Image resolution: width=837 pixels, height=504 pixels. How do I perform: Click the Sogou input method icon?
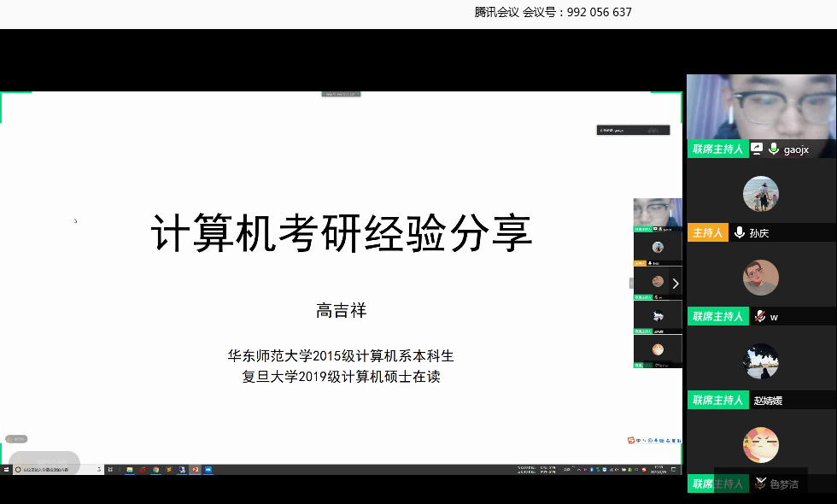[x=631, y=440]
